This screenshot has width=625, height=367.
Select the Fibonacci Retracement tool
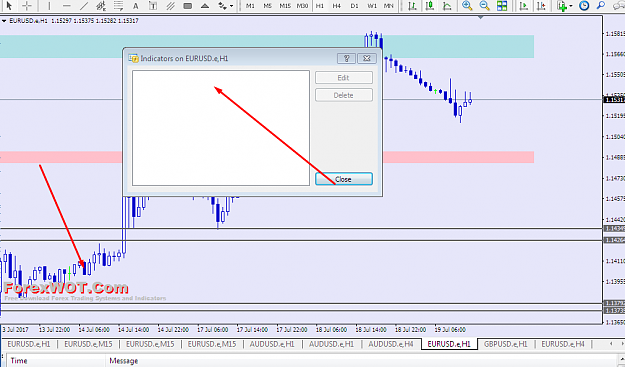coord(118,6)
